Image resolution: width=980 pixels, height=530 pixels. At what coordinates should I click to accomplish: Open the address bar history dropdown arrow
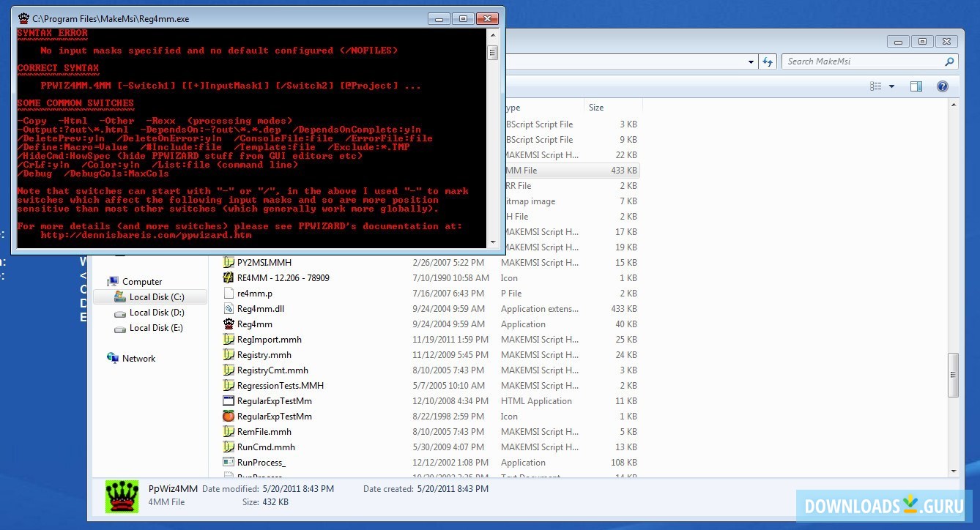[x=751, y=61]
